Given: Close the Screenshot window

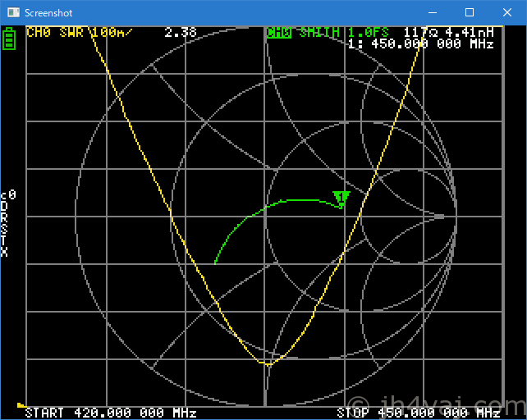Looking at the screenshot, I should (x=506, y=13).
